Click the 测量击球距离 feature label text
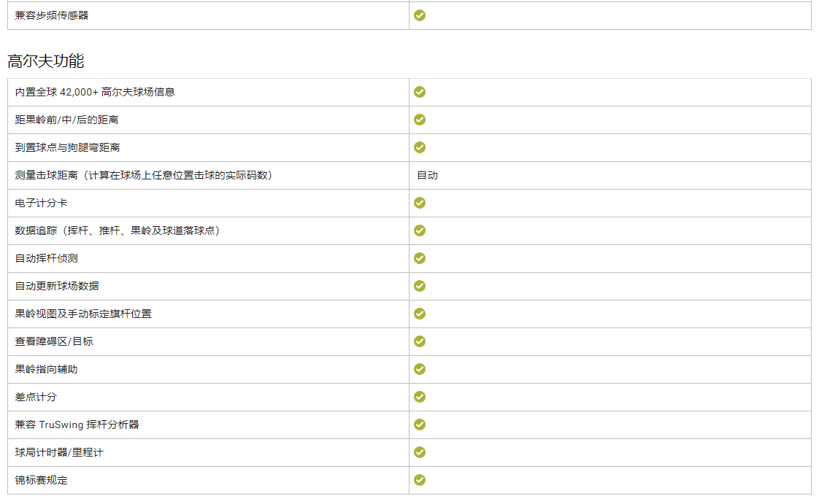 point(144,175)
